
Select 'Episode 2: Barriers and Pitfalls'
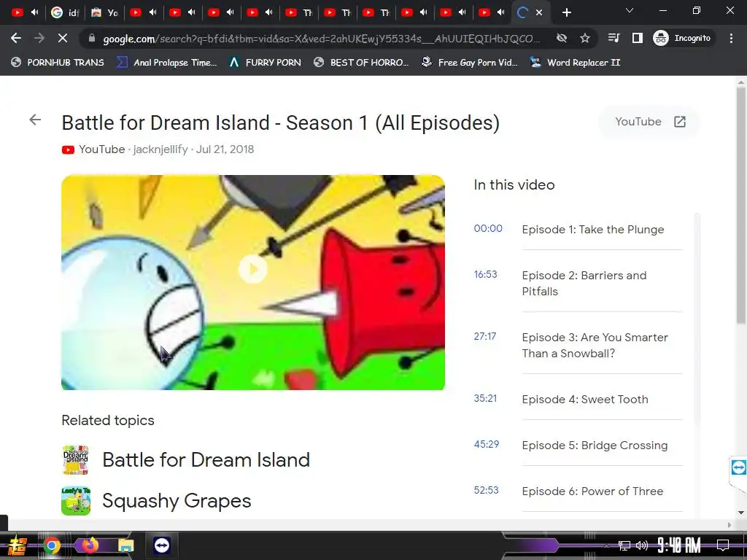pos(584,284)
